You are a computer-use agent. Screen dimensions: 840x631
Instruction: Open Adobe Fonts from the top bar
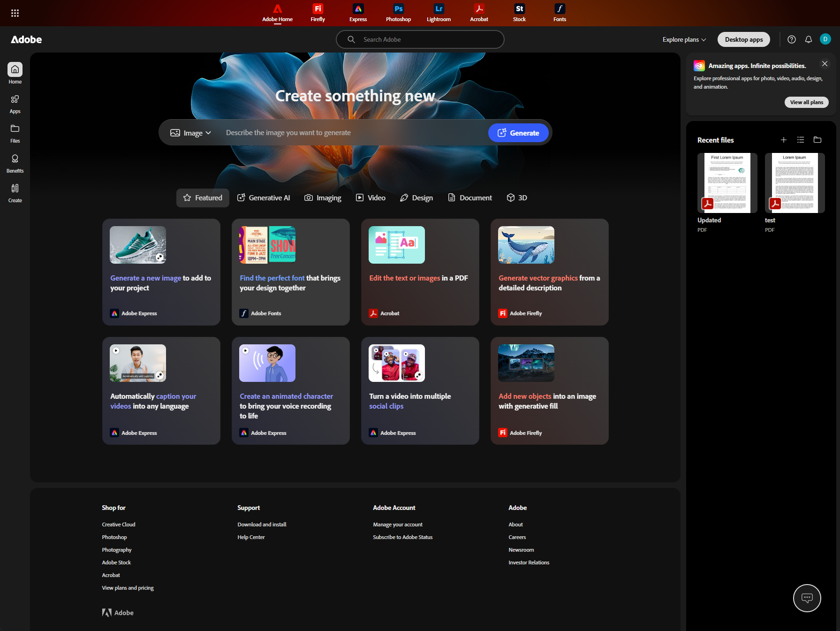pos(560,13)
